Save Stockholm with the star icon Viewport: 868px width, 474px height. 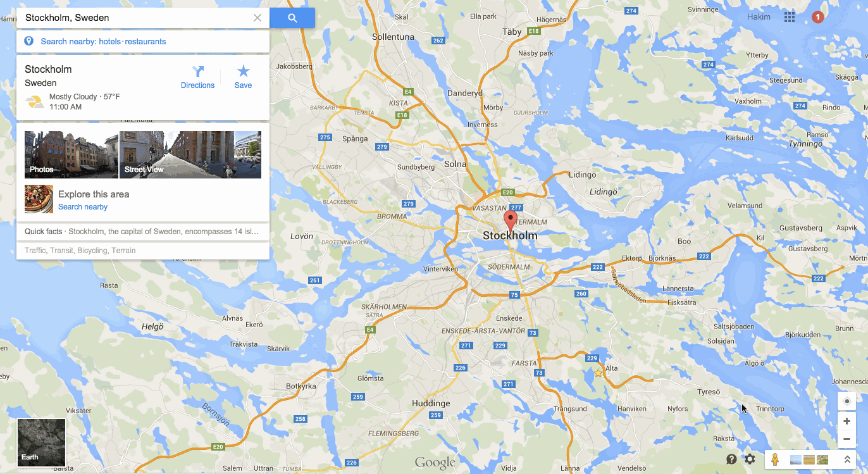pos(243,77)
